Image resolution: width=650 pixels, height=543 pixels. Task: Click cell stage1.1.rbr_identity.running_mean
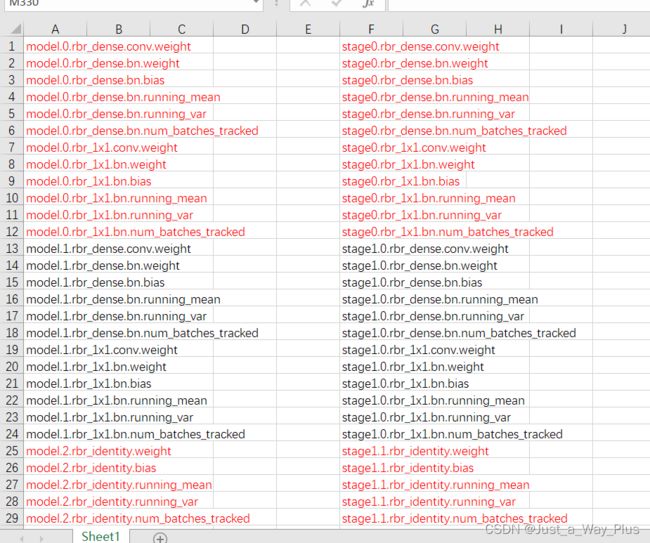click(435, 485)
